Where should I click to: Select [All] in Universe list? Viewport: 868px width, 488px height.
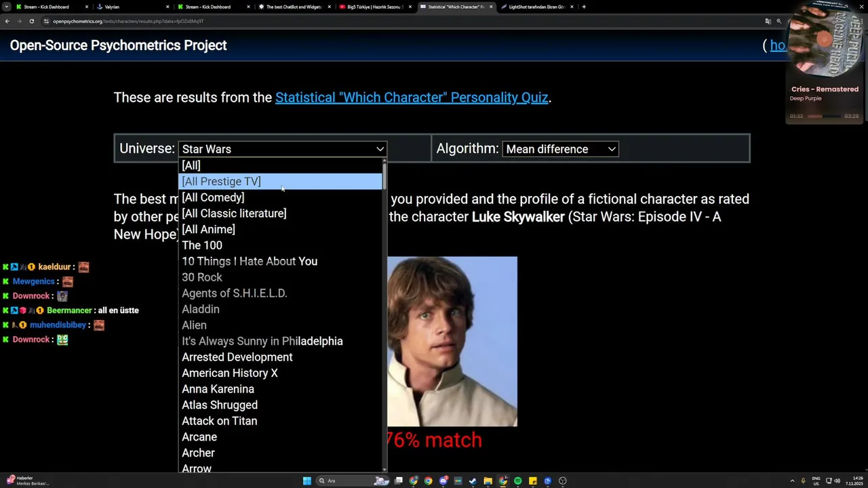tap(280, 165)
